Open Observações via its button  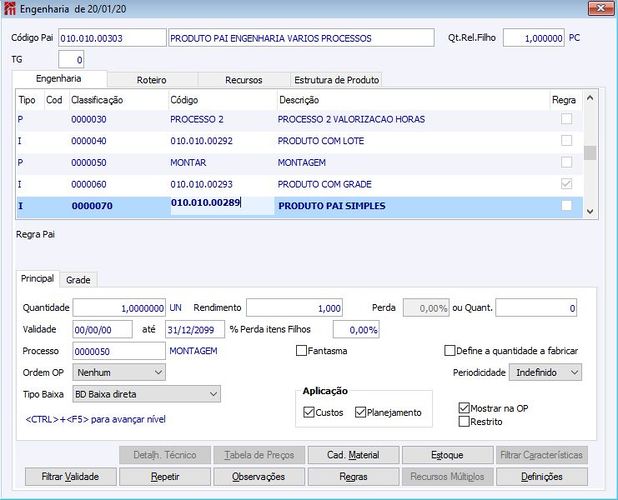point(259,477)
